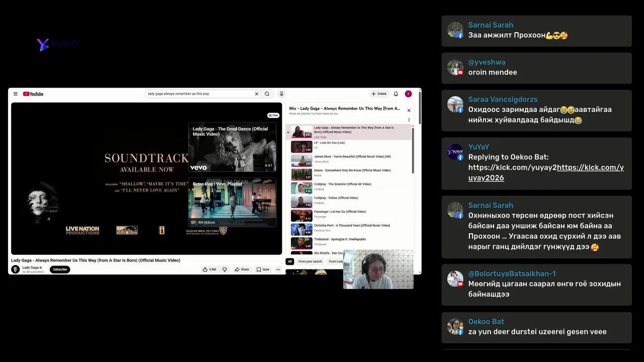
Task: Open the Create button in YouTube
Action: 379,94
